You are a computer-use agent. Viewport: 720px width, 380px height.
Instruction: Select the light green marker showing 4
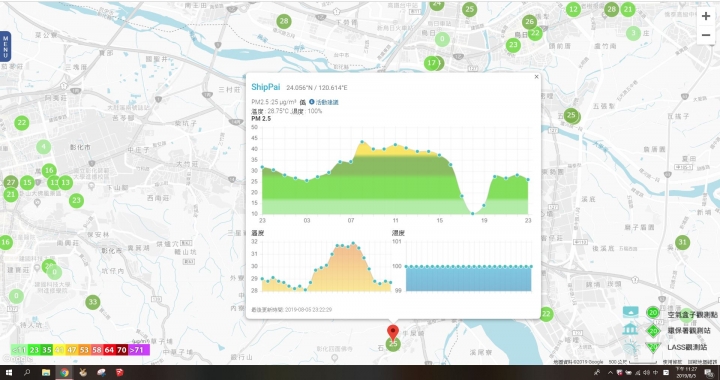tap(44, 147)
